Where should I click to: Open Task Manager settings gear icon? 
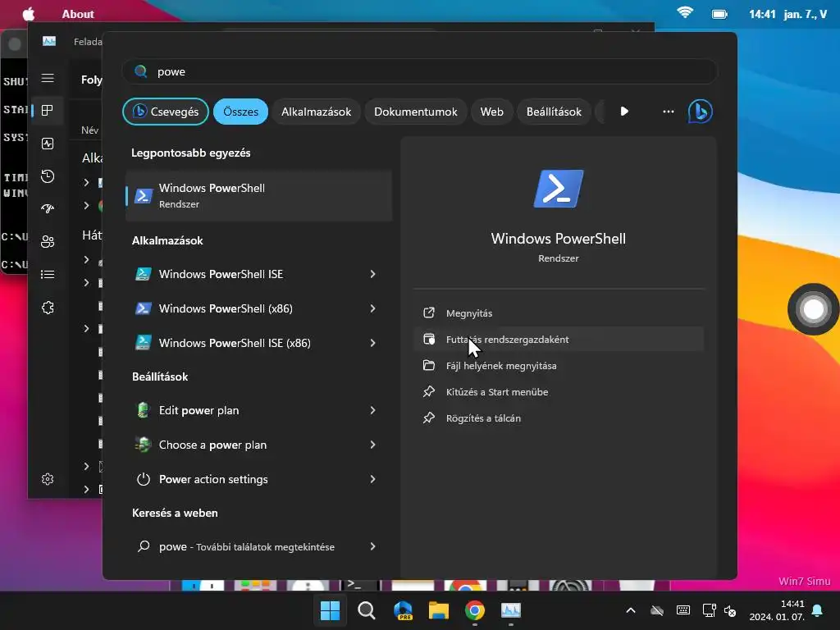point(47,479)
